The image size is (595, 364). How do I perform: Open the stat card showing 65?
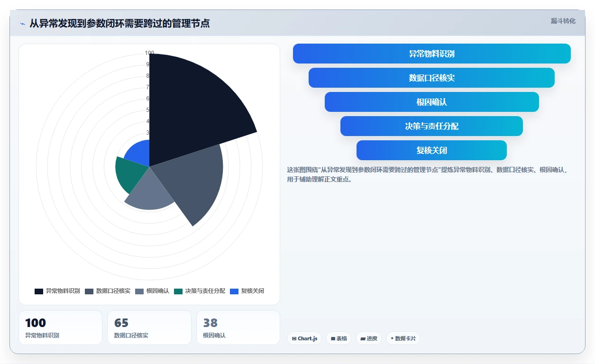point(149,328)
